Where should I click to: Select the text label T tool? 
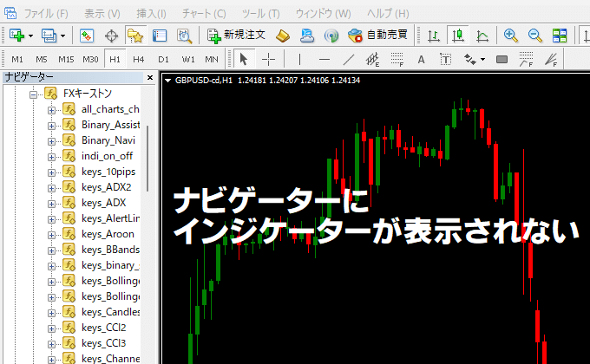point(445,60)
